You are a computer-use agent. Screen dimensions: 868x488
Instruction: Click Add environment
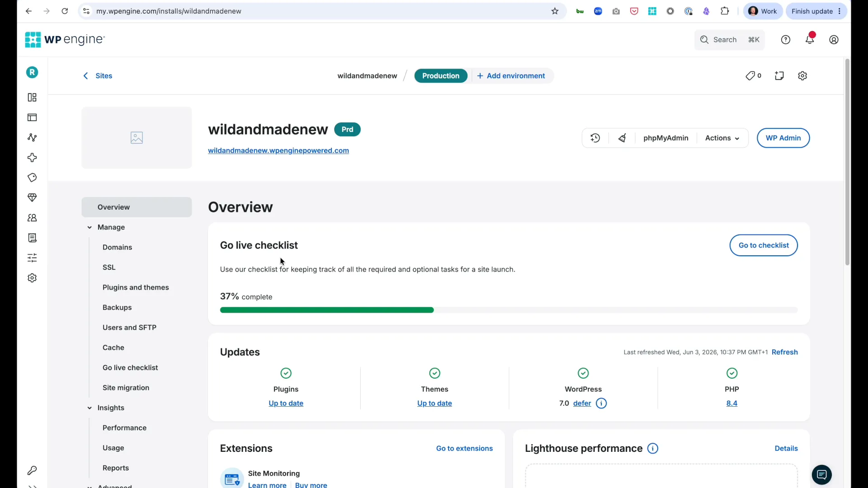pyautogui.click(x=511, y=76)
